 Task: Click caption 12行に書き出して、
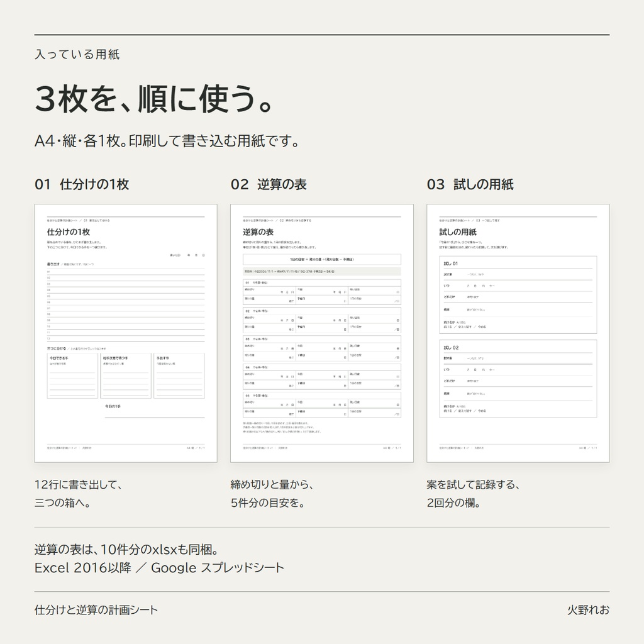click(x=79, y=485)
